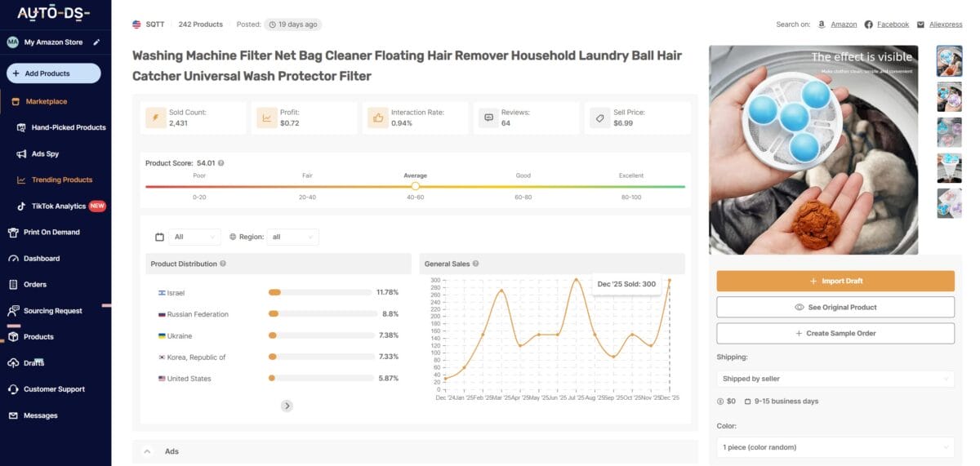The height and width of the screenshot is (466, 980).
Task: Click 9-15 business days shipping text
Action: click(x=786, y=402)
